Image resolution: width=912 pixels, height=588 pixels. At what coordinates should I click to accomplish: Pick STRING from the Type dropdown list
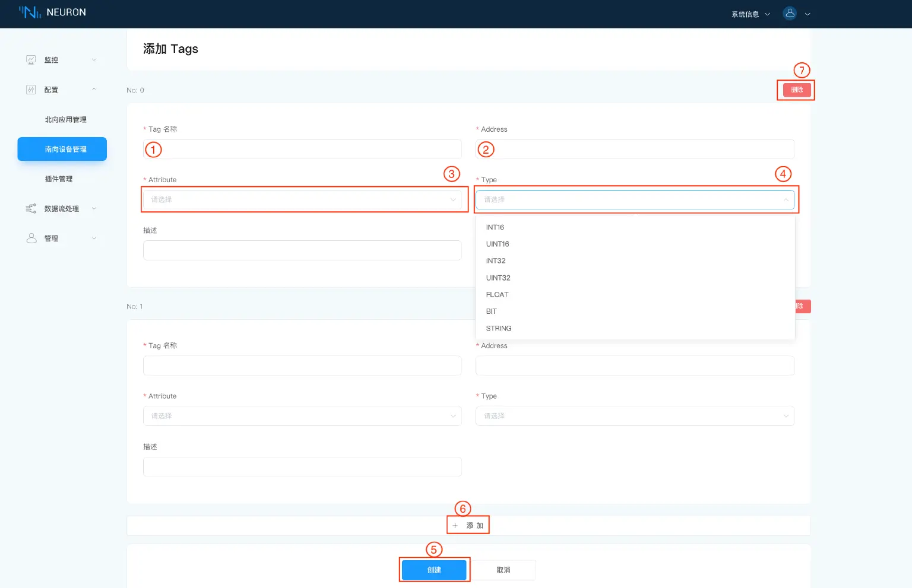499,329
